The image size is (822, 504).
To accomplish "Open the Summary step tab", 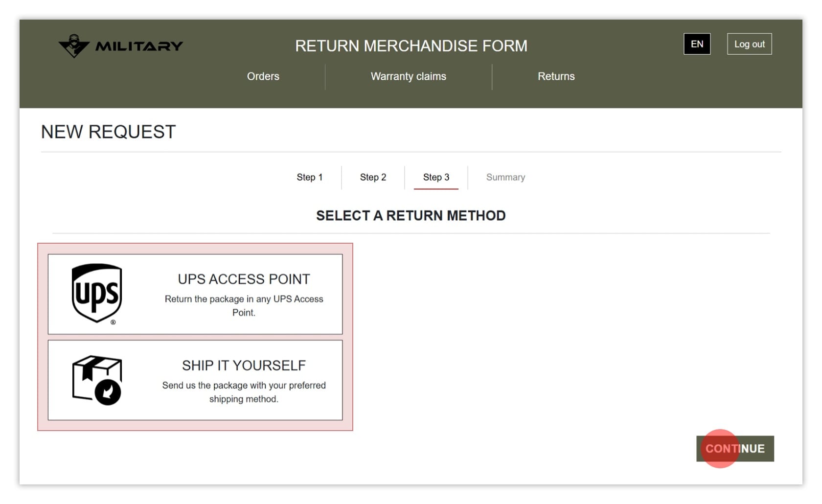I will (x=505, y=177).
